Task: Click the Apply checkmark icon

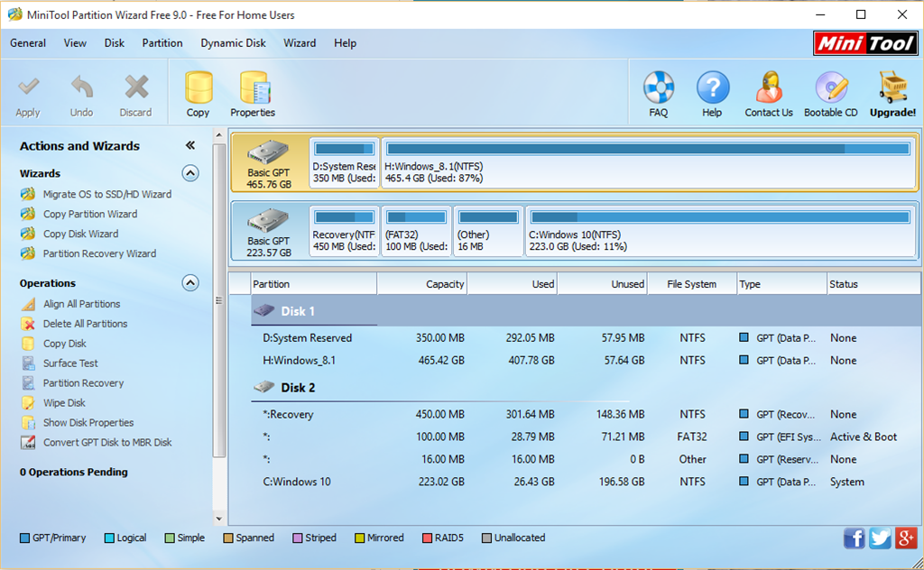Action: [x=28, y=88]
